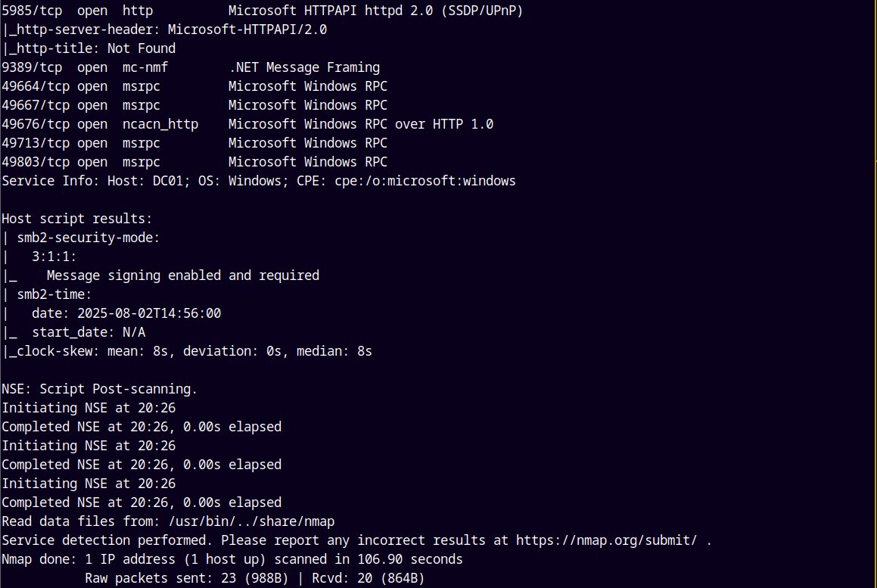Click Microsoft Windows RPC over HTTP 1.0
This screenshot has height=588, width=877.
pyautogui.click(x=361, y=124)
